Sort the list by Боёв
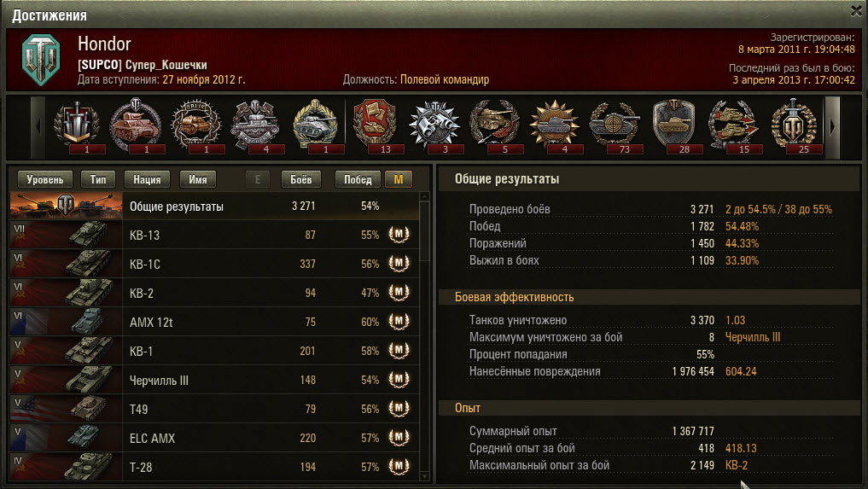 pyautogui.click(x=300, y=179)
